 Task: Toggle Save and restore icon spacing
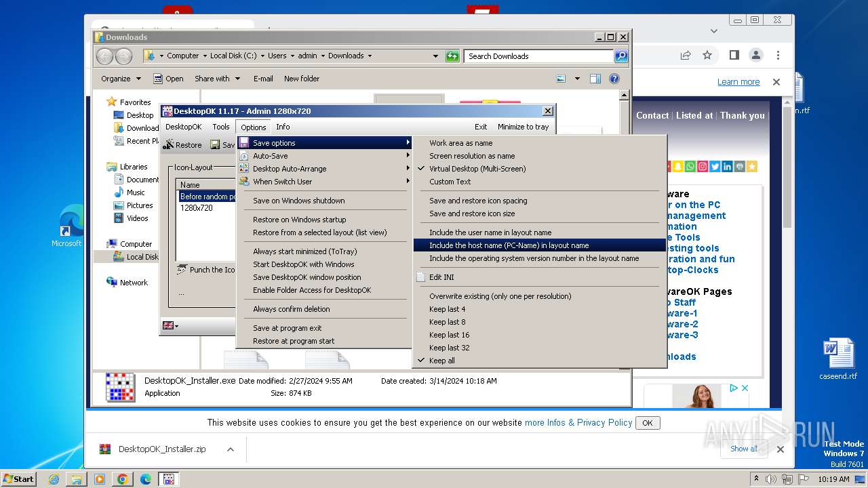click(x=539, y=201)
